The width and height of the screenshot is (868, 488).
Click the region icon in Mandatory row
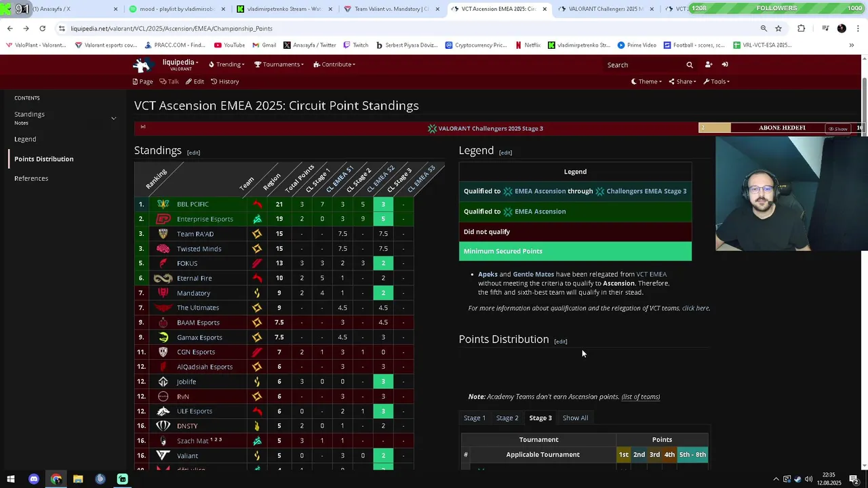tap(257, 293)
